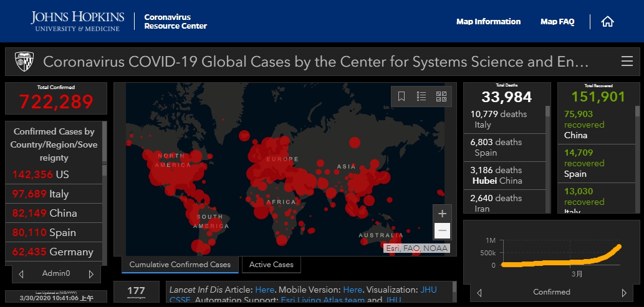The image size is (644, 307).
Task: Click the Total Recovered 151,901 number
Action: 598,97
